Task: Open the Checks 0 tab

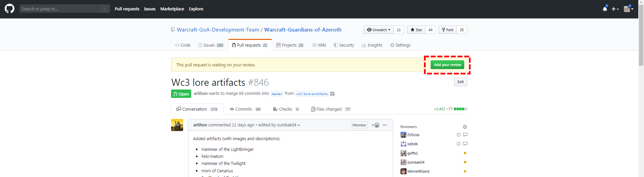Action: tap(286, 109)
